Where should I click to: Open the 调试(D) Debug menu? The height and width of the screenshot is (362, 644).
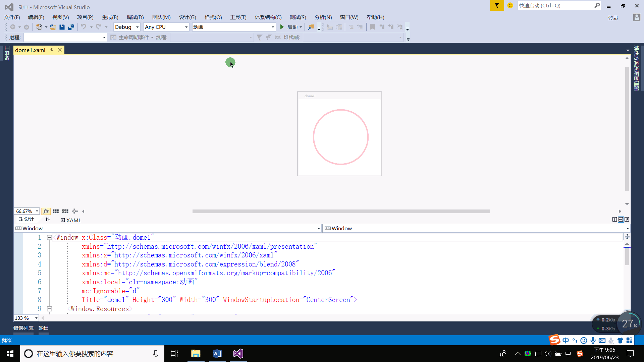[135, 17]
